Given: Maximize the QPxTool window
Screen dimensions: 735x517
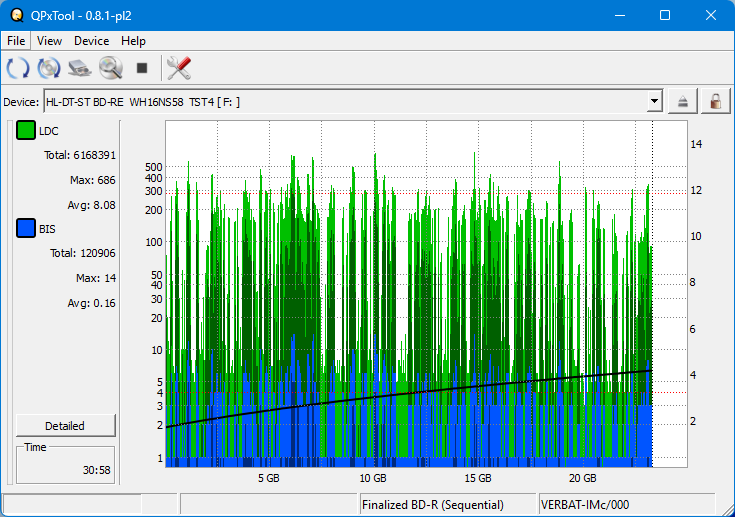Looking at the screenshot, I should pos(665,15).
